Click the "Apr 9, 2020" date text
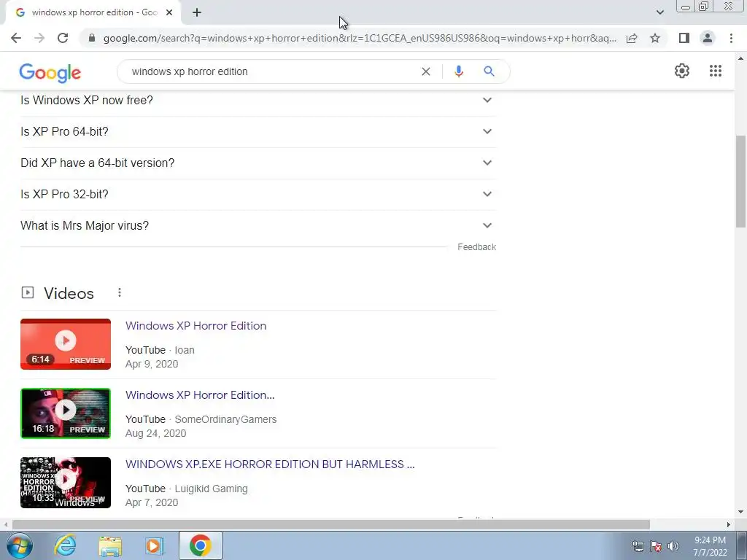 [152, 364]
